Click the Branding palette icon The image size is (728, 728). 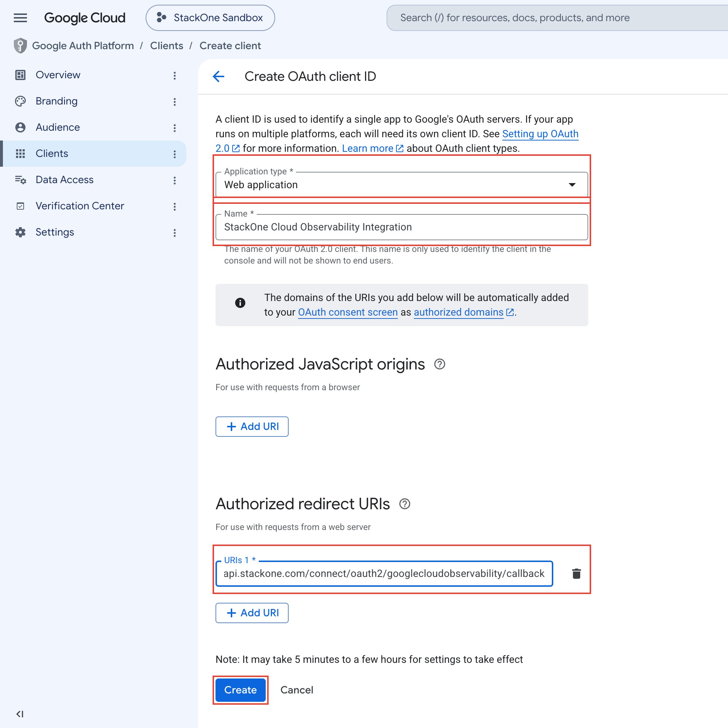20,101
